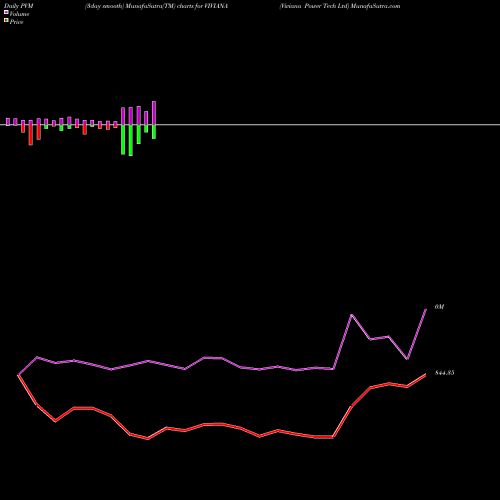Click the longest red price bar
Image resolution: width=500 pixels, height=500 pixels.
(x=31, y=135)
